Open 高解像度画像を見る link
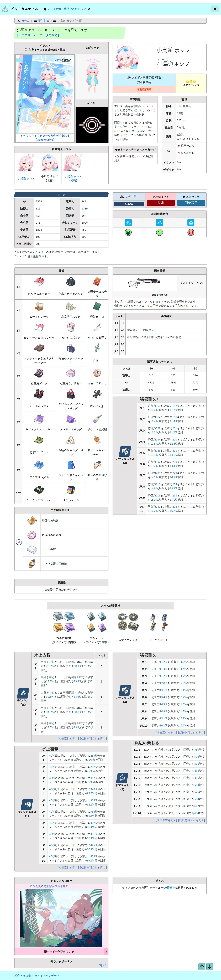The height and width of the screenshot is (980, 221). pos(56,886)
